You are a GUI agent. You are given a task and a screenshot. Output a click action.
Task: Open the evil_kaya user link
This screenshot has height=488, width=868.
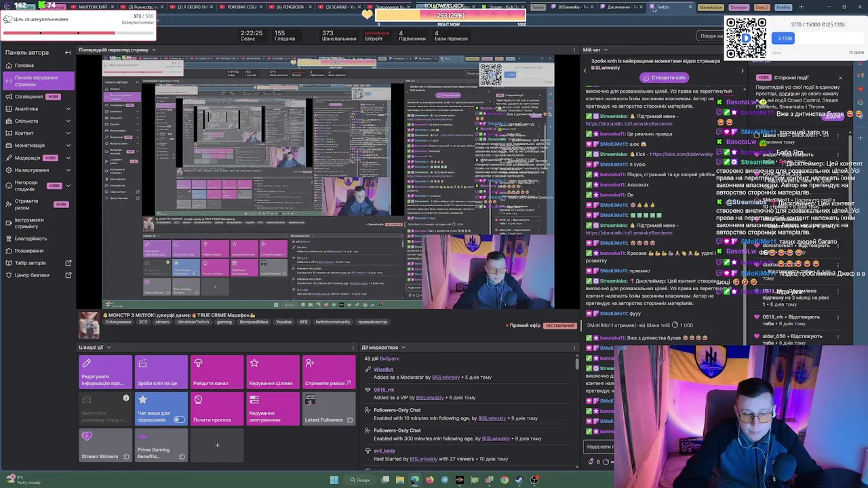pos(384,451)
